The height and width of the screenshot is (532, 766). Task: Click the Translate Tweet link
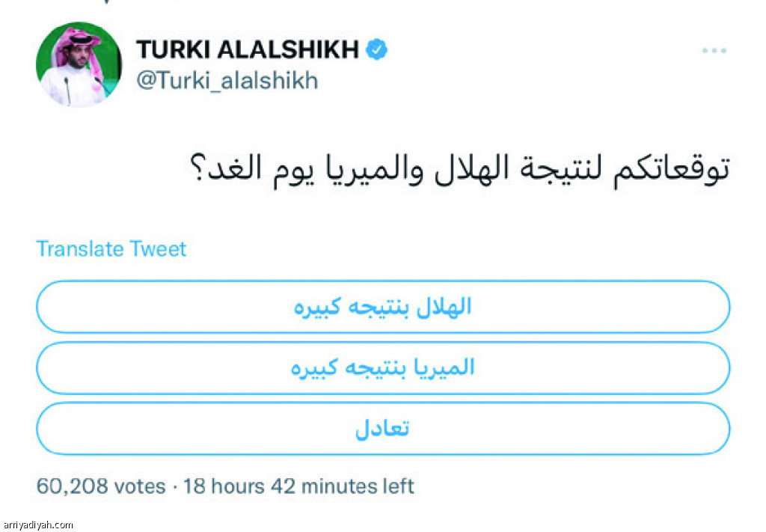click(111, 248)
